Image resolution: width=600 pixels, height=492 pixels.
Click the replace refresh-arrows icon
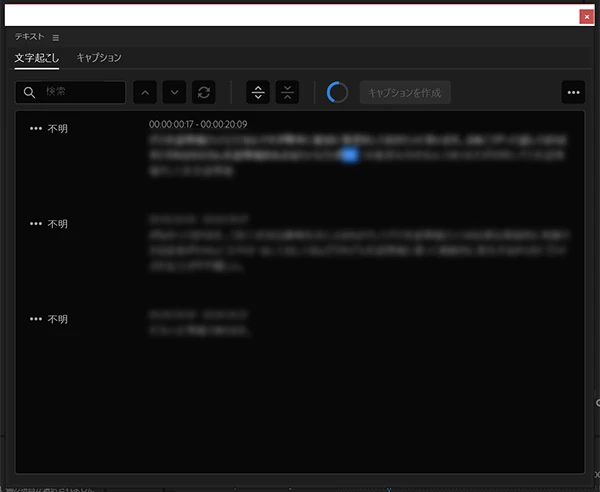204,92
